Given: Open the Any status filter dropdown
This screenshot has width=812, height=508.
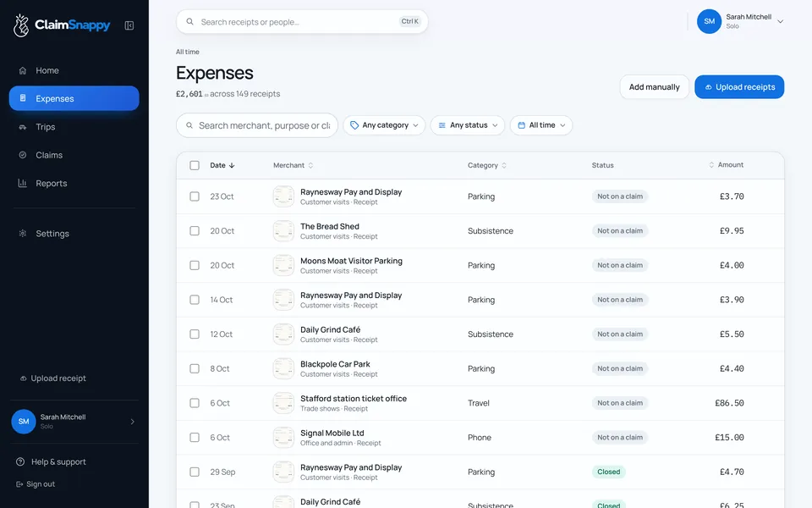Looking at the screenshot, I should point(468,125).
